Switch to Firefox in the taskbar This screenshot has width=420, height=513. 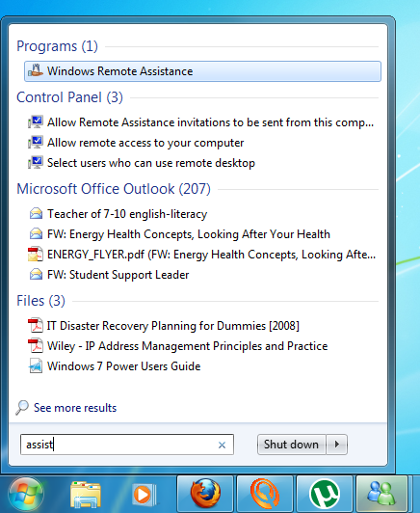coord(205,494)
